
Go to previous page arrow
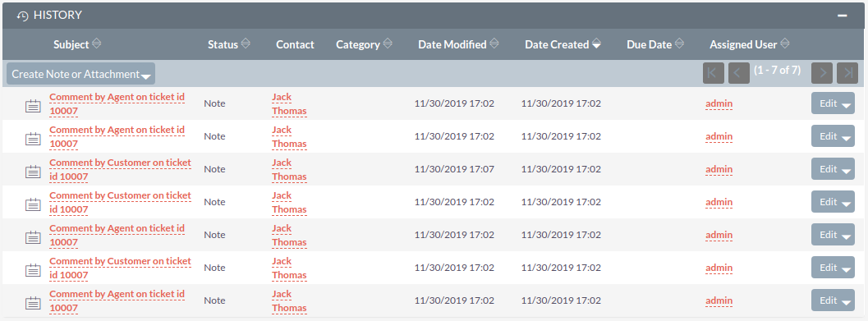coord(739,73)
